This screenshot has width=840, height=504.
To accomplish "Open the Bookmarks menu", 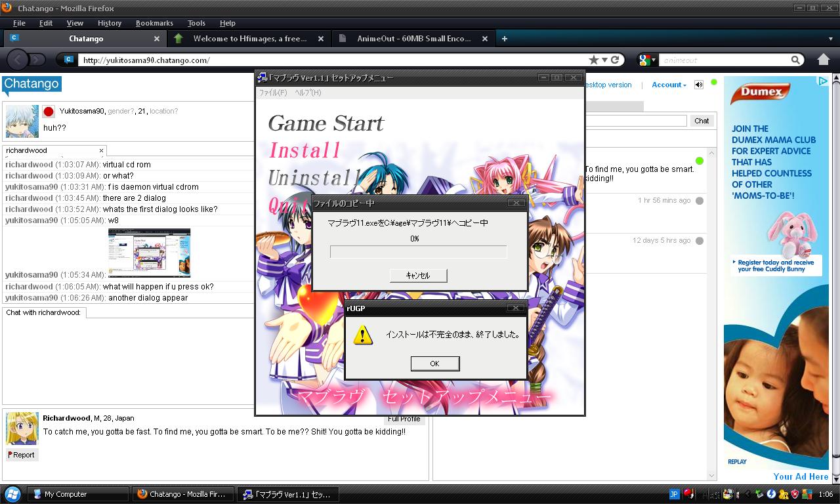I will pyautogui.click(x=154, y=23).
